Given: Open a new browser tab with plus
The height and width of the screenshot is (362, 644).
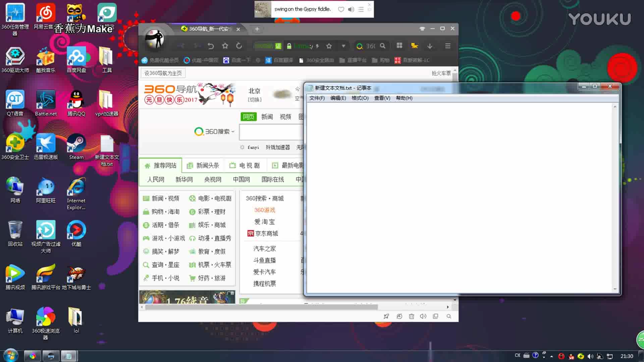Looking at the screenshot, I should point(257,29).
